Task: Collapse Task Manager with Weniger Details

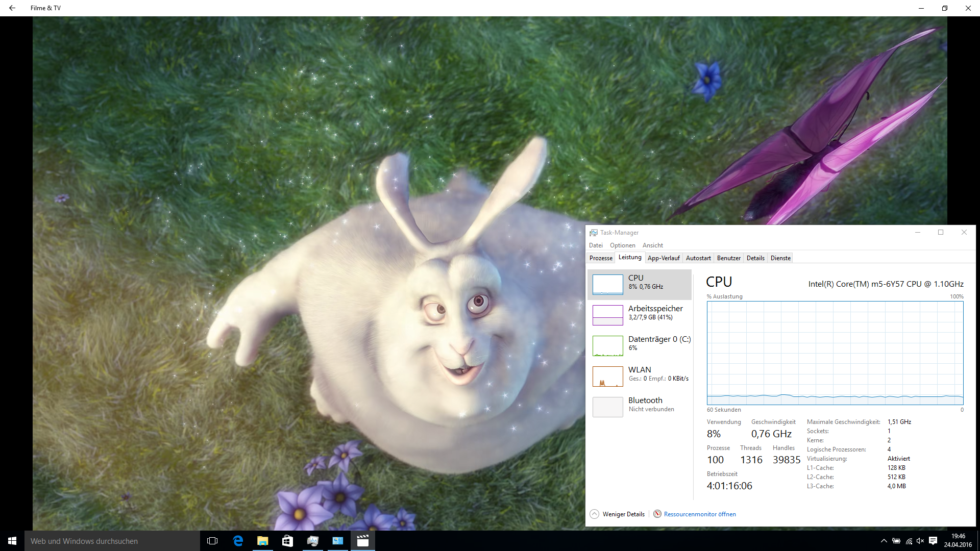Action: pyautogui.click(x=618, y=514)
